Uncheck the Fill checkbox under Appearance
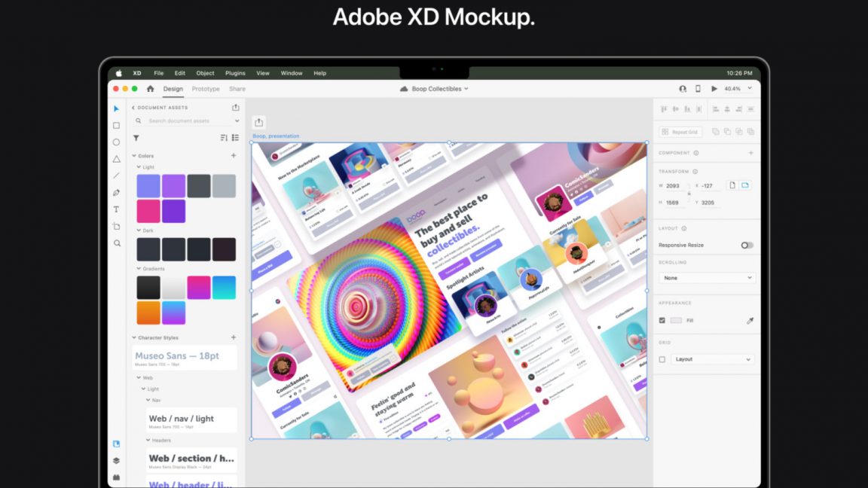The width and height of the screenshot is (868, 488). [662, 320]
